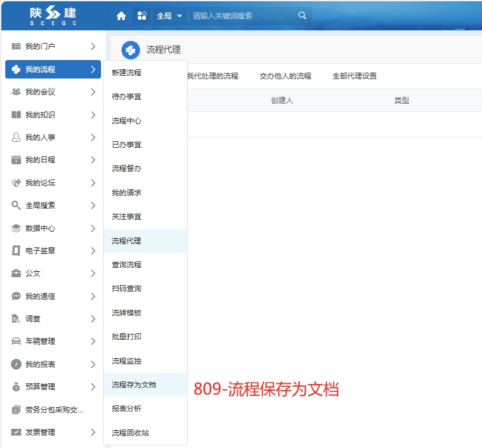Open 流程回收站 menu entry

(130, 433)
